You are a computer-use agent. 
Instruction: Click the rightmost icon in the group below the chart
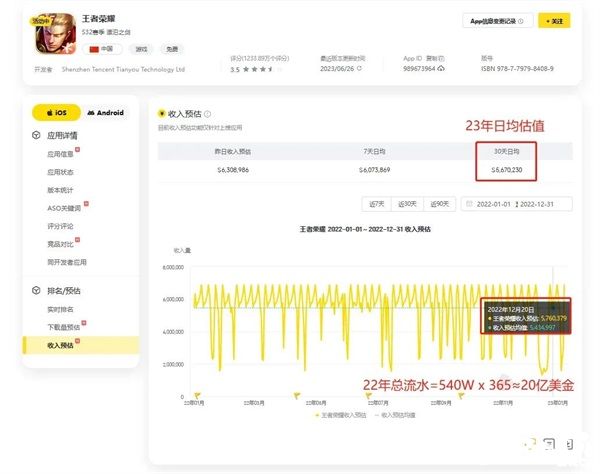tap(569, 444)
